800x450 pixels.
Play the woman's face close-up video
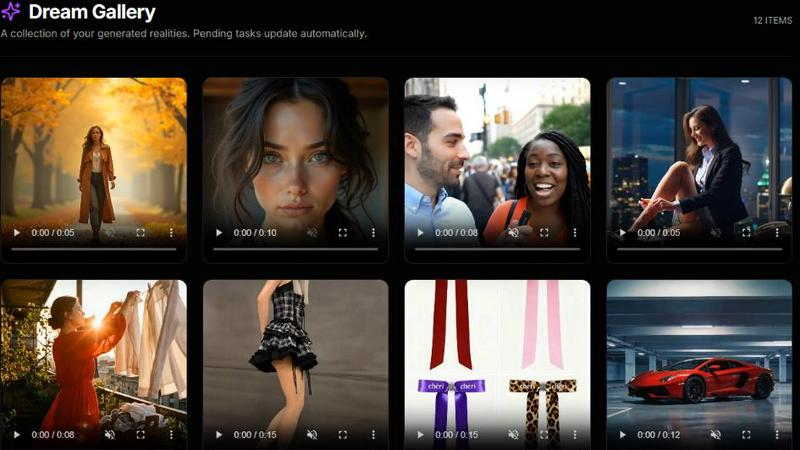click(219, 233)
